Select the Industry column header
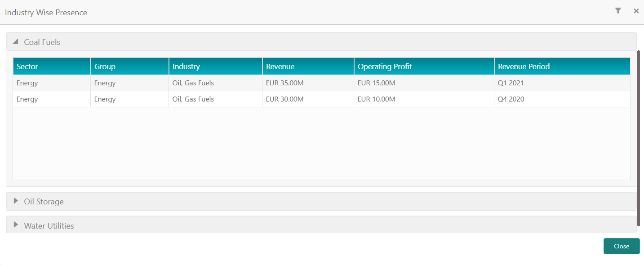The width and height of the screenshot is (644, 265). coord(216,66)
